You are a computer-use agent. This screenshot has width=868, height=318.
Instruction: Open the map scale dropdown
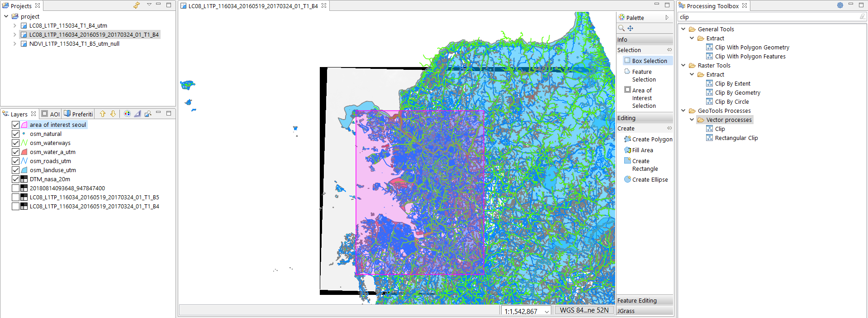[x=547, y=311]
